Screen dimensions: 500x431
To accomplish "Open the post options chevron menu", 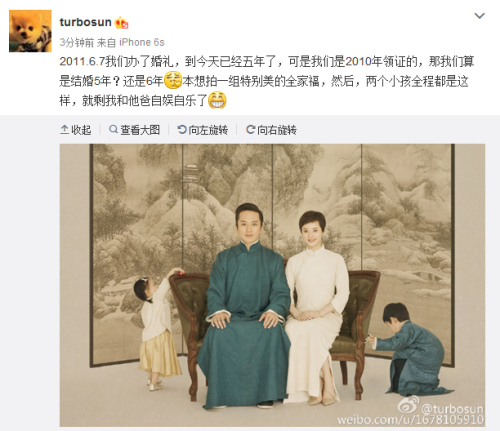I will tap(479, 16).
